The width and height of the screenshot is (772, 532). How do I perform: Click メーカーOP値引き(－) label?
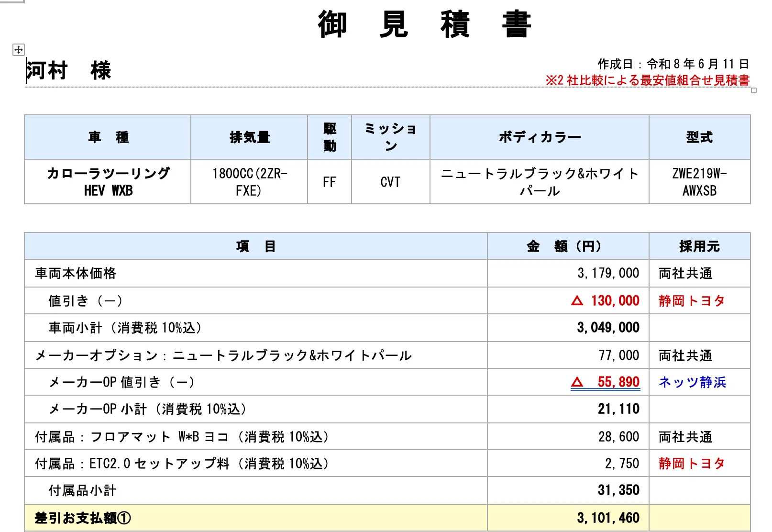(x=122, y=382)
